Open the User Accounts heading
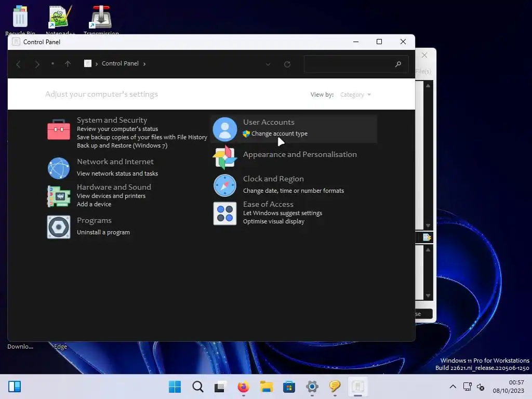The height and width of the screenshot is (399, 532). [269, 122]
